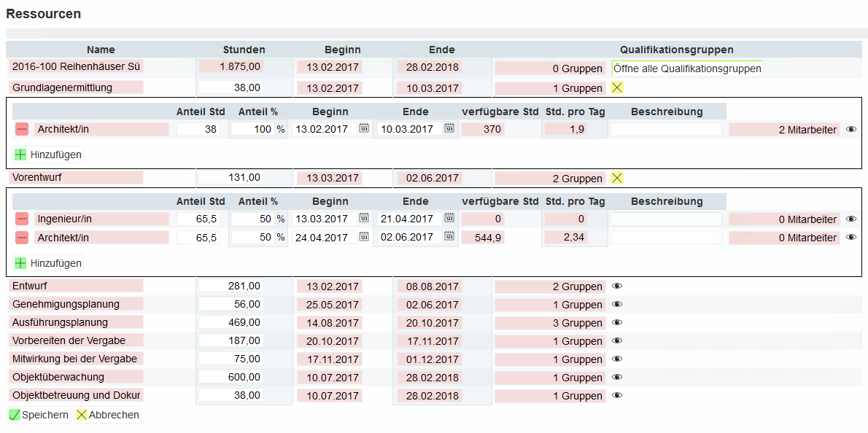
Task: Click the Öffne alle Qualifikationsgruppen field
Action: [x=686, y=68]
